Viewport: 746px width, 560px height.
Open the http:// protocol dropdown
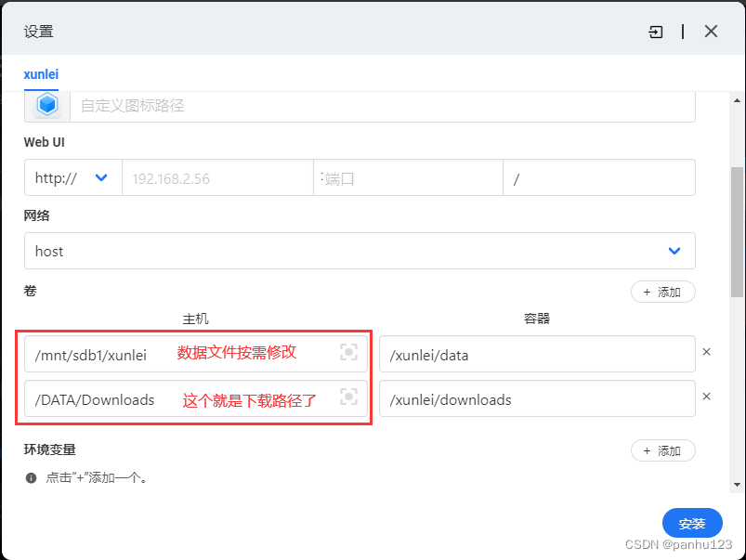[73, 178]
